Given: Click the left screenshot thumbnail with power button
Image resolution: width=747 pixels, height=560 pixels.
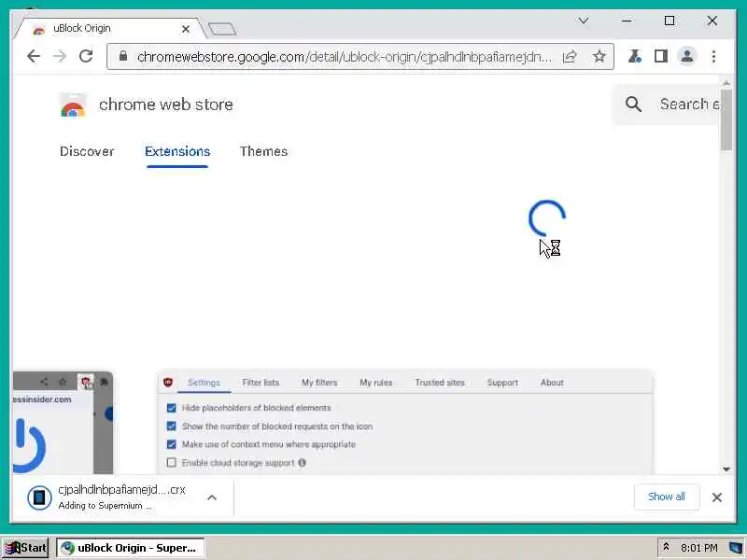Looking at the screenshot, I should 63,423.
